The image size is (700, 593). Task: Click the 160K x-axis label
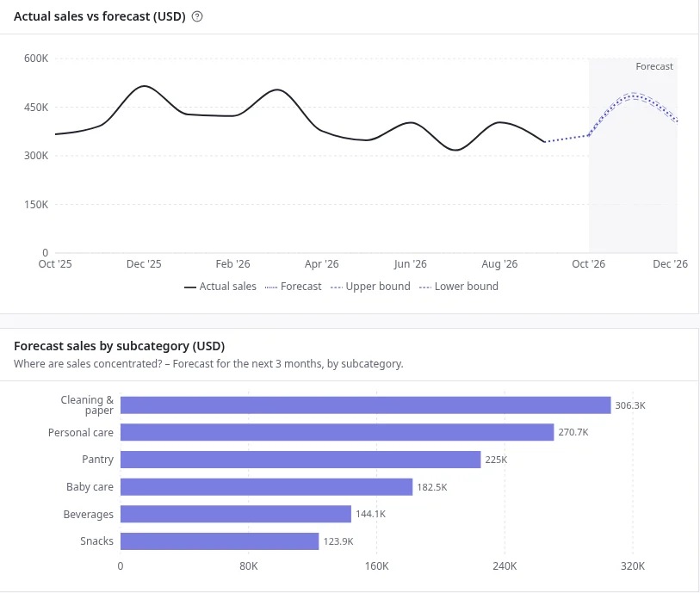pos(377,566)
